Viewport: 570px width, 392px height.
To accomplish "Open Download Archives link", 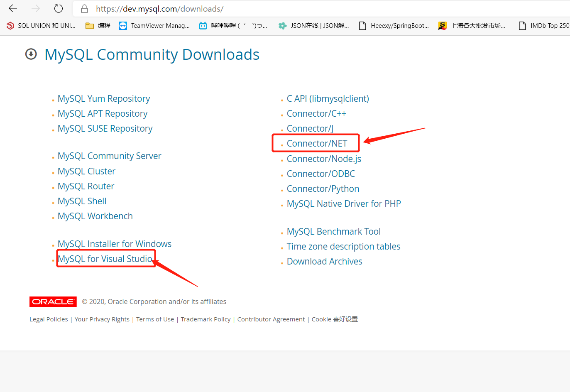I will (325, 261).
